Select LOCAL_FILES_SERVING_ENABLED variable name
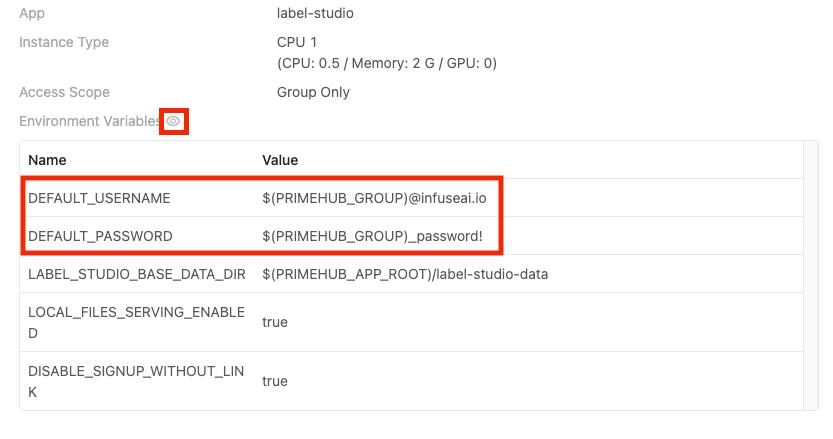The image size is (833, 439). [x=137, y=323]
